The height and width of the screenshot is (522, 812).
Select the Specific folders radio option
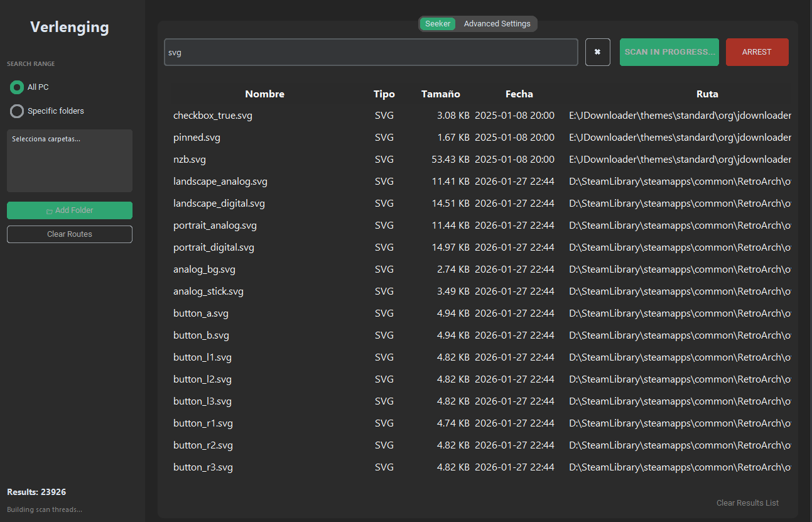click(x=17, y=111)
